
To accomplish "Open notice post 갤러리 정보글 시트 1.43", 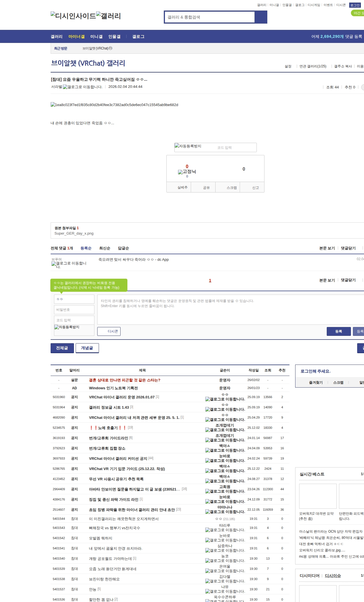I will [x=109, y=407].
